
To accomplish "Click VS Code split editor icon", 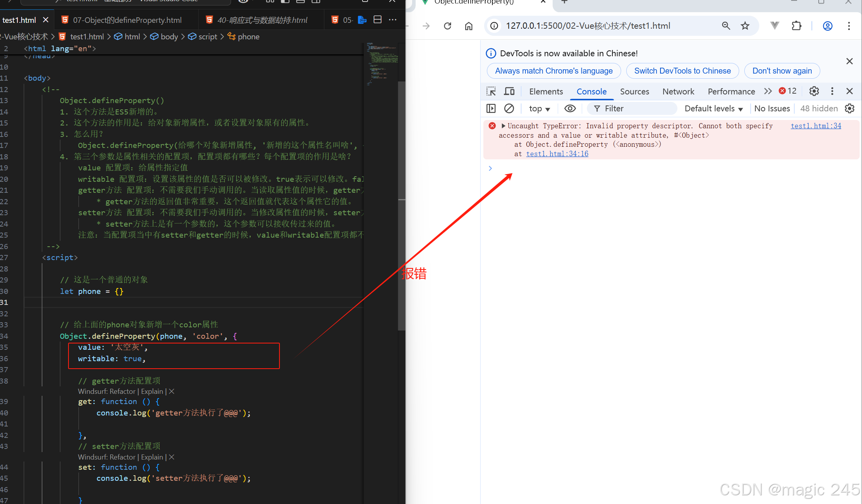I will coord(377,20).
